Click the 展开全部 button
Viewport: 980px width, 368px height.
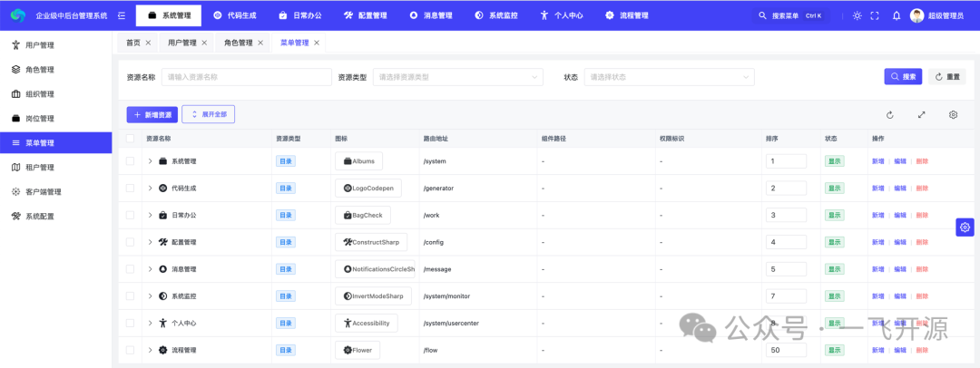(x=209, y=115)
